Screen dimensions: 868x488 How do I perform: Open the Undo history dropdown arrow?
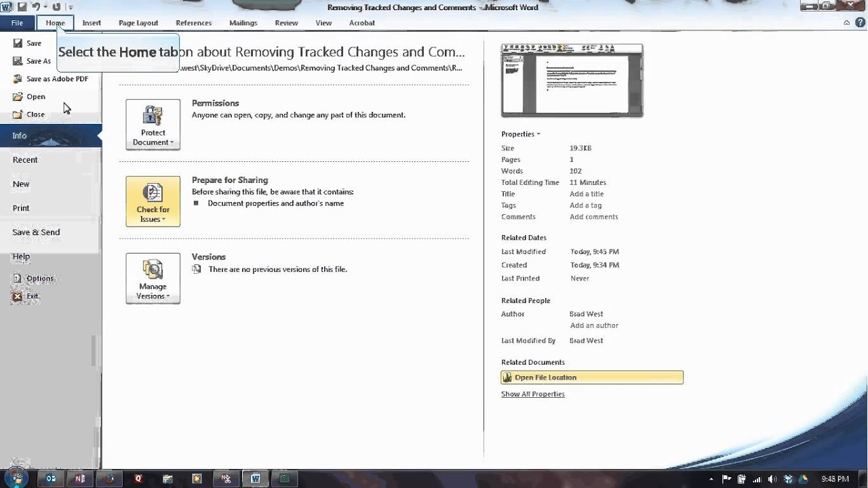pos(44,7)
